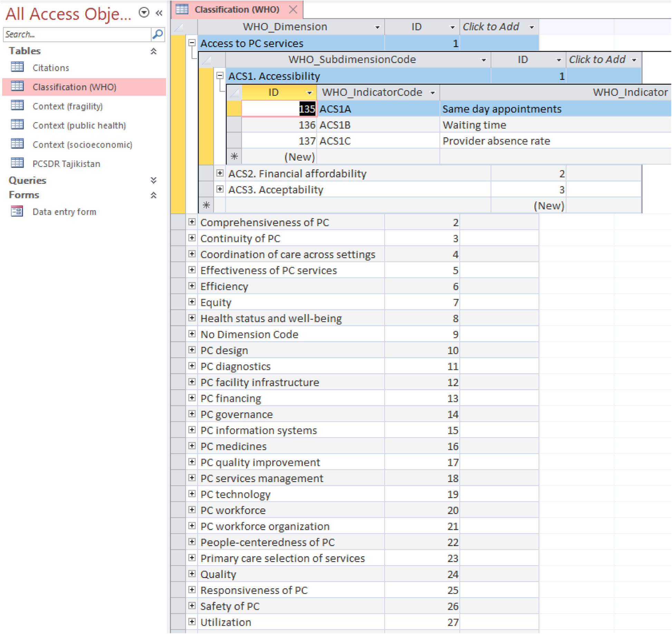Click the new-record asterisk in the subdimension subdatasheet
Image resolution: width=672 pixels, height=634 pixels.
pyautogui.click(x=206, y=205)
